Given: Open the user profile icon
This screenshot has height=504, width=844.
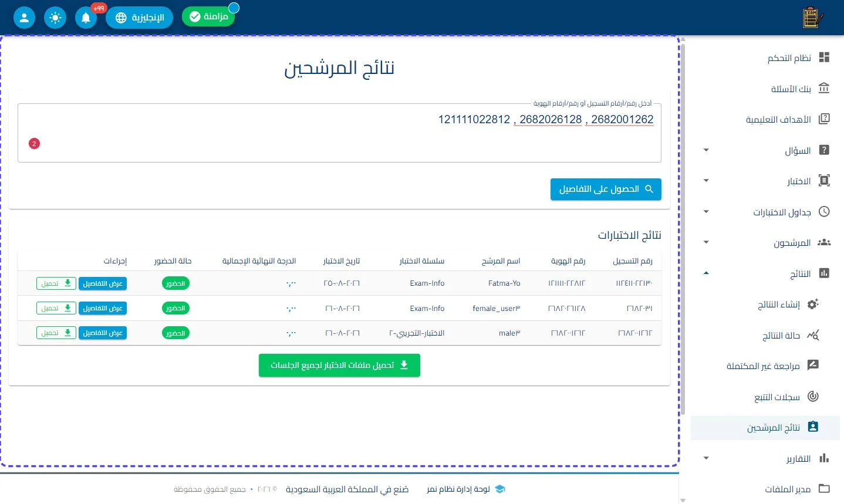Looking at the screenshot, I should 24,18.
